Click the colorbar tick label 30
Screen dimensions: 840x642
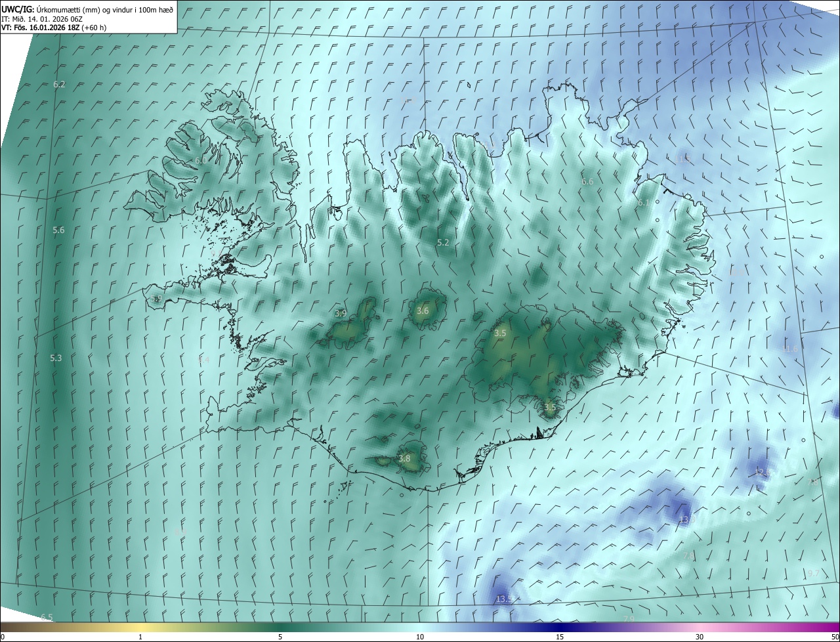click(700, 637)
